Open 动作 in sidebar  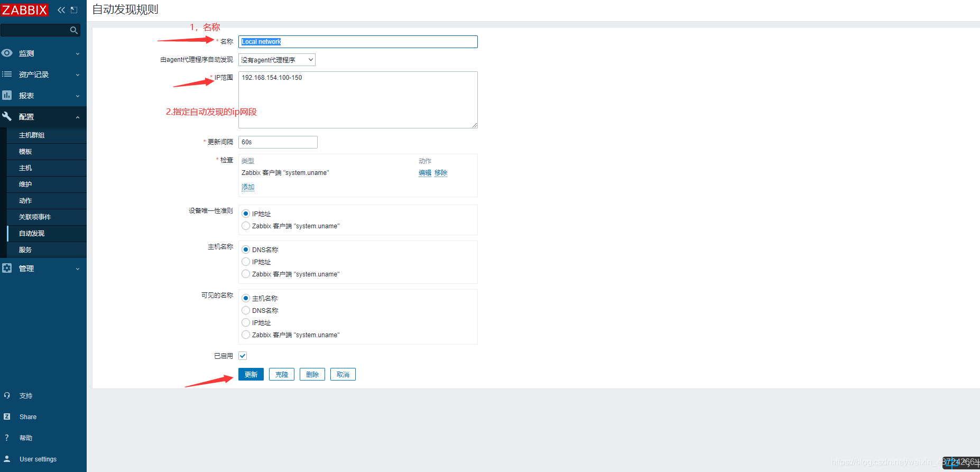pyautogui.click(x=47, y=201)
